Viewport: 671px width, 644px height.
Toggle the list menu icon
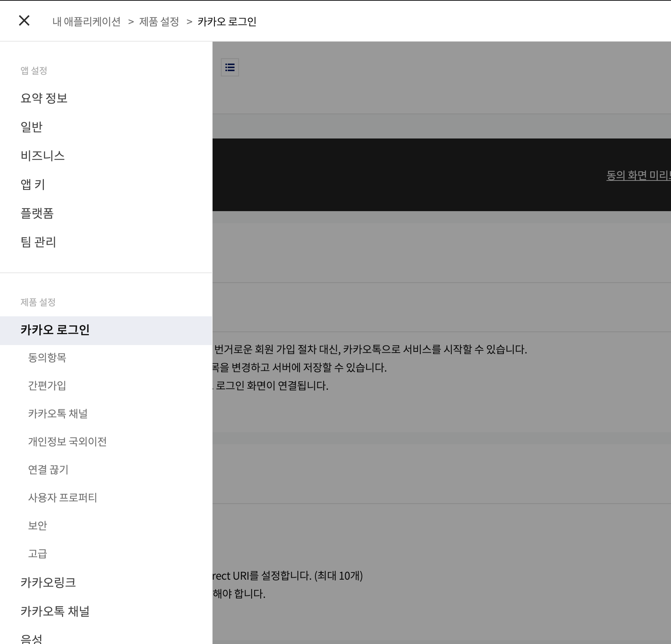click(x=230, y=67)
